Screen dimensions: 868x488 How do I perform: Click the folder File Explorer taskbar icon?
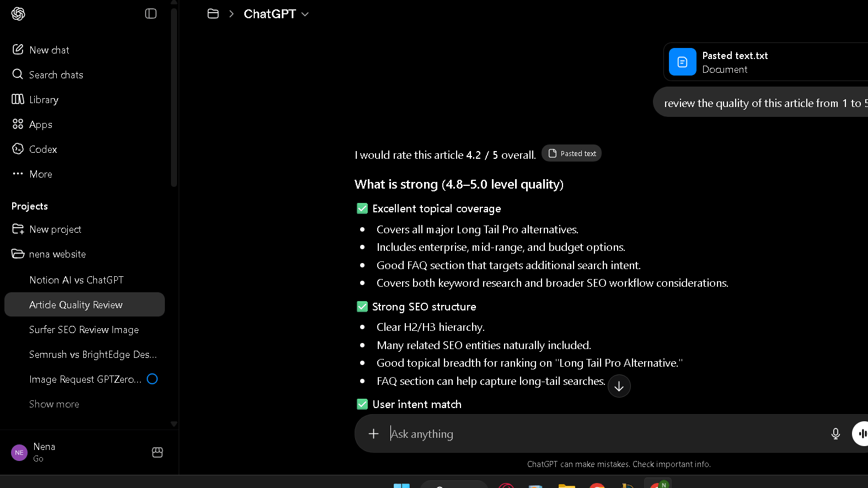(x=567, y=485)
